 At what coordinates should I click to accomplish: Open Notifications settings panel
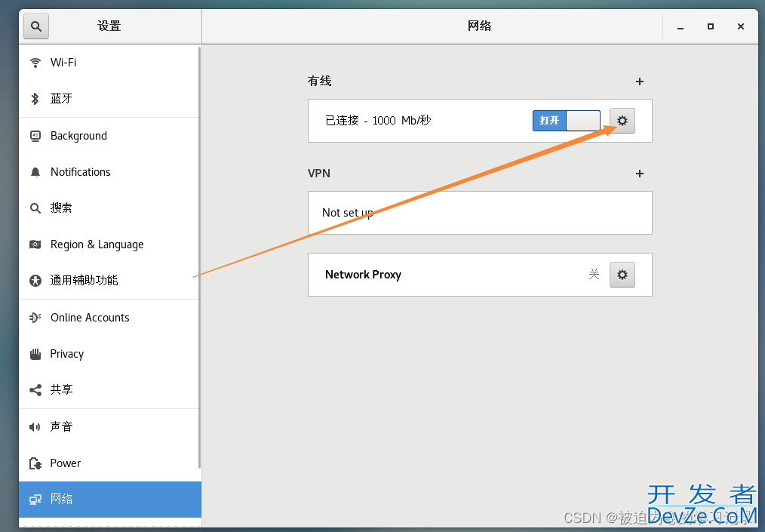pyautogui.click(x=110, y=172)
